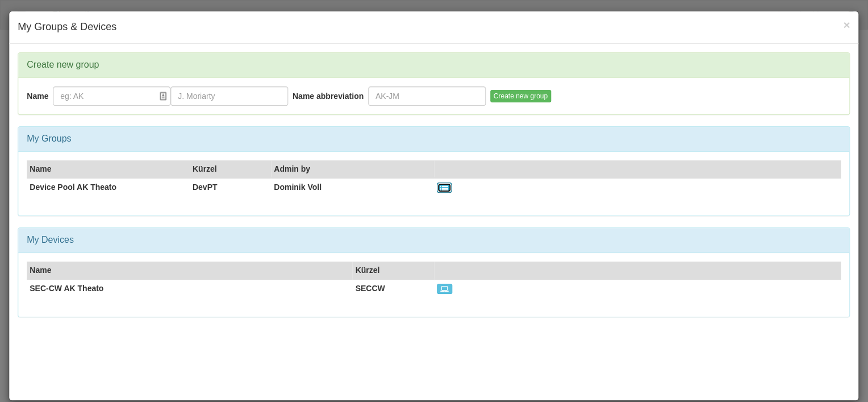Click laptop icon button for SEC-CW device
The image size is (868, 402).
pos(444,289)
